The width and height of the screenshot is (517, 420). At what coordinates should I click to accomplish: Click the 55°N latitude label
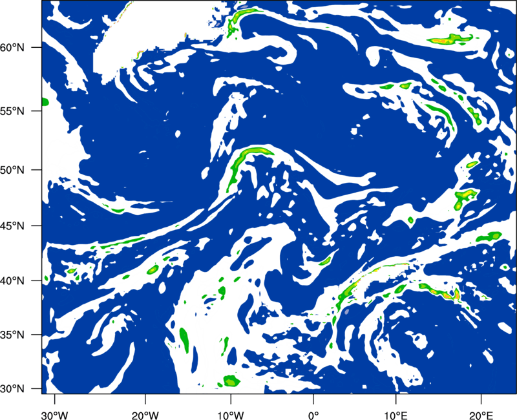tap(12, 111)
